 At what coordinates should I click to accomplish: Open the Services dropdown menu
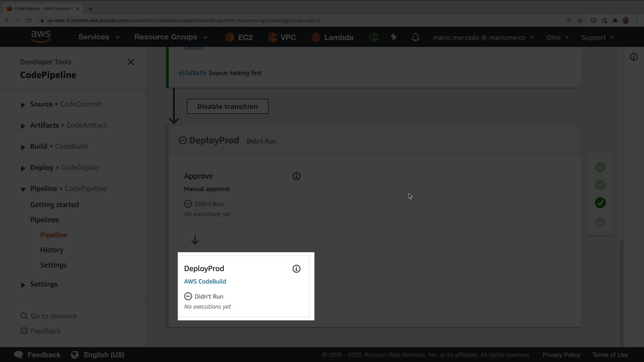[99, 37]
